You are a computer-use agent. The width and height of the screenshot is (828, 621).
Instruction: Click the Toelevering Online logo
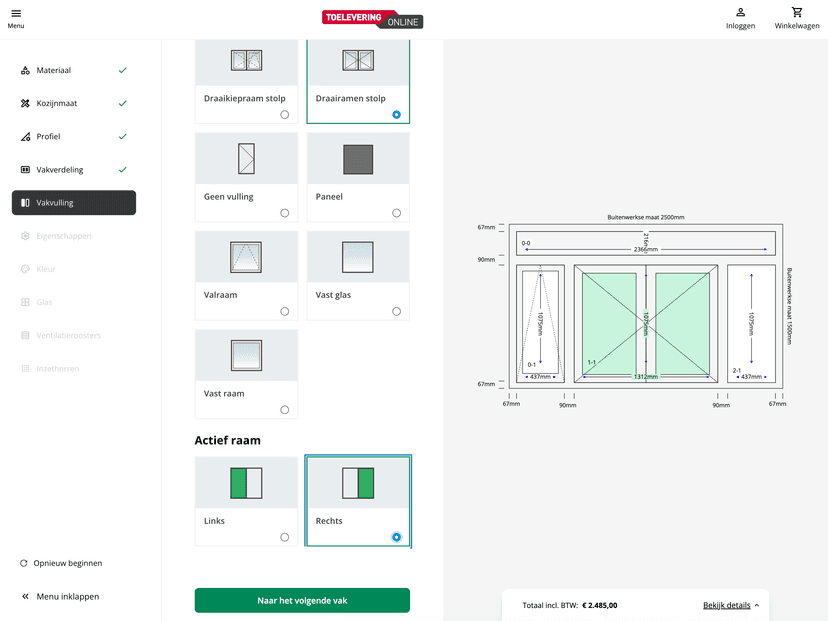coord(372,19)
